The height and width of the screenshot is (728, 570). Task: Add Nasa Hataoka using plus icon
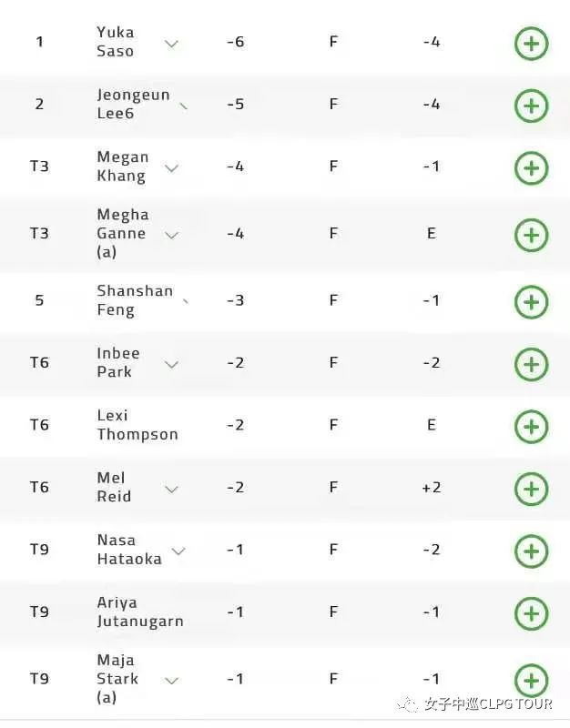coord(532,551)
